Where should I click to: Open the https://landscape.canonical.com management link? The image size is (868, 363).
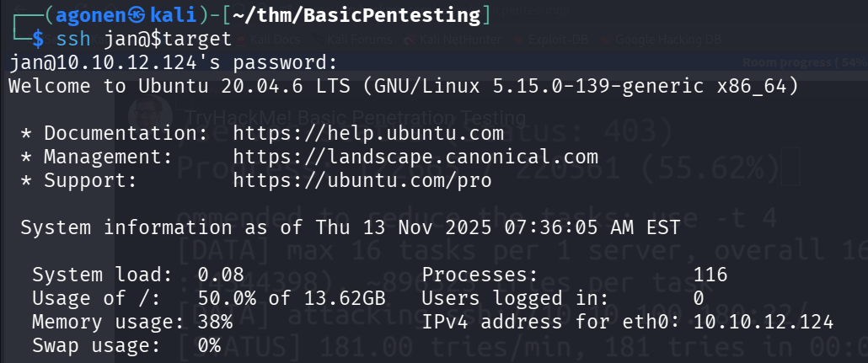(x=415, y=157)
